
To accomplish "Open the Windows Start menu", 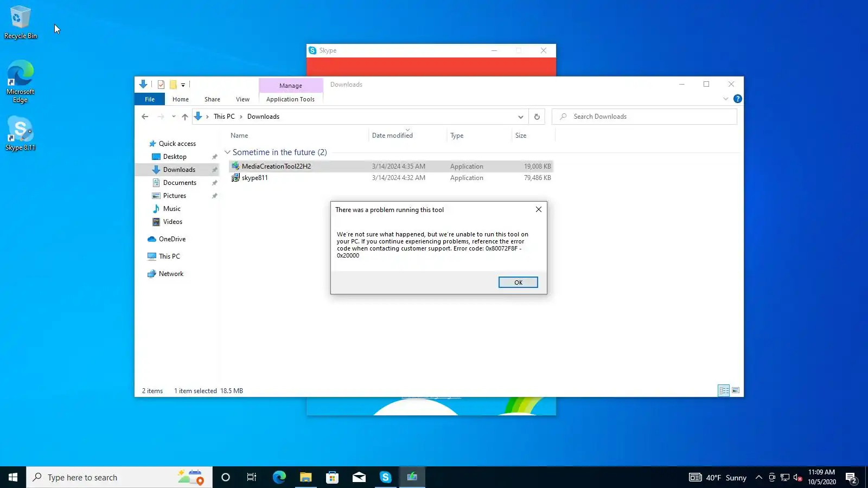I will coord(13,477).
